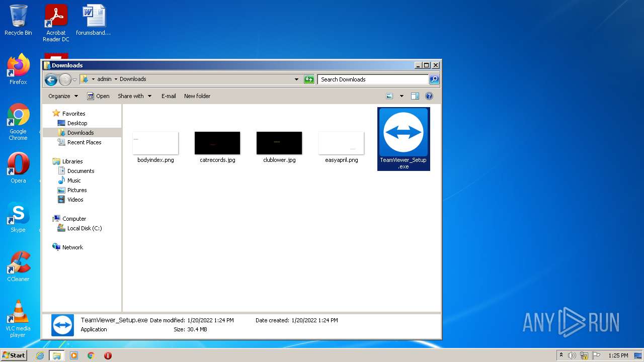Go to Desktop in Favorites
Viewport: 644px width, 362px height.
(77, 123)
